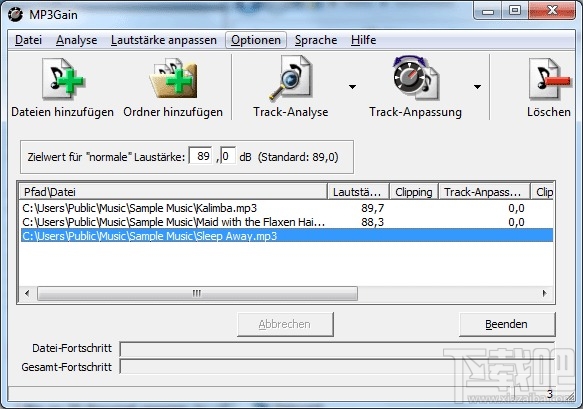Open the Hilfe menu
Screen dimensions: 583x409
363,40
